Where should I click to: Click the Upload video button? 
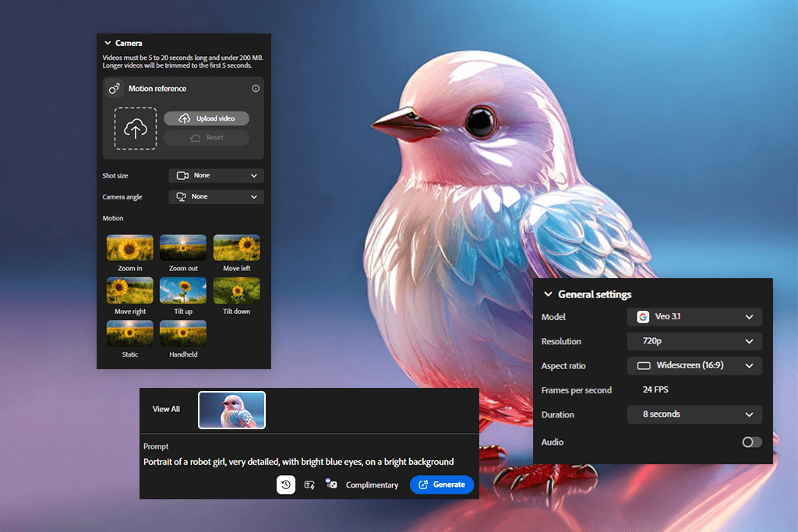(x=207, y=118)
